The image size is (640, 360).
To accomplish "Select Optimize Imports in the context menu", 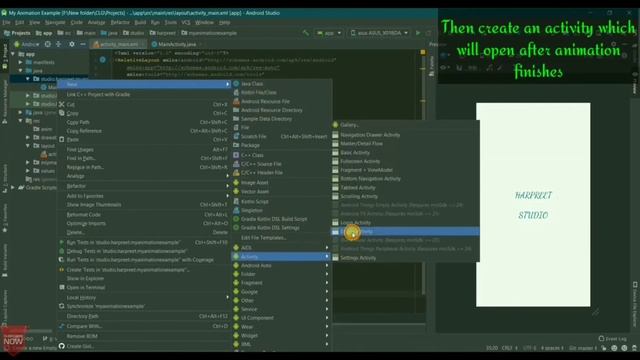I will (143, 223).
